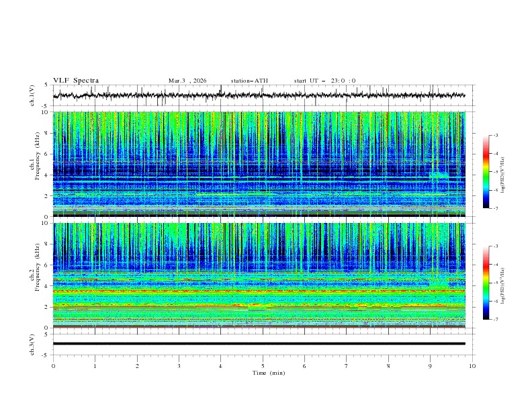The image size is (532, 411).
Task: Click the "5" tick on the ch.1(V) axis
Action: pos(46,85)
